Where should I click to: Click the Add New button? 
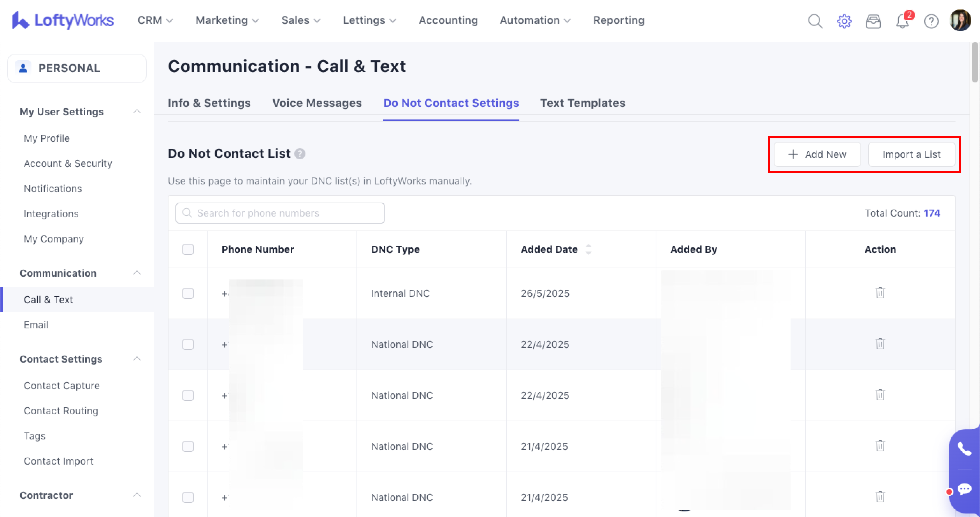[x=817, y=154]
